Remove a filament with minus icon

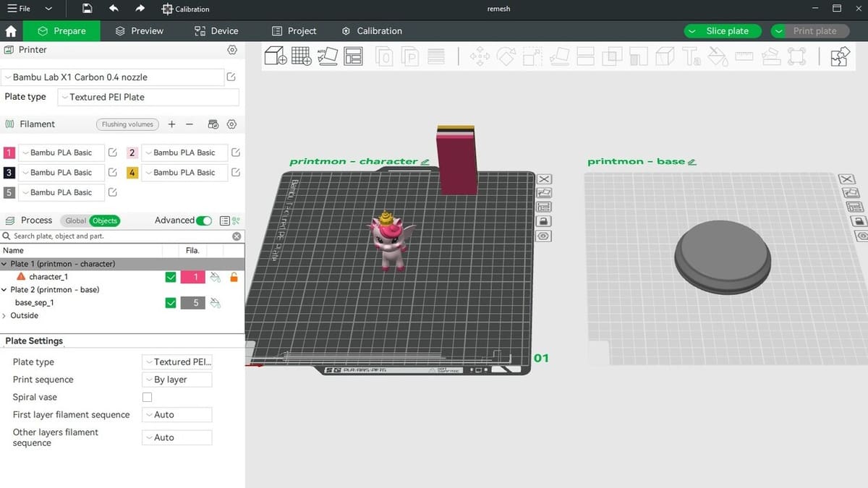click(190, 124)
